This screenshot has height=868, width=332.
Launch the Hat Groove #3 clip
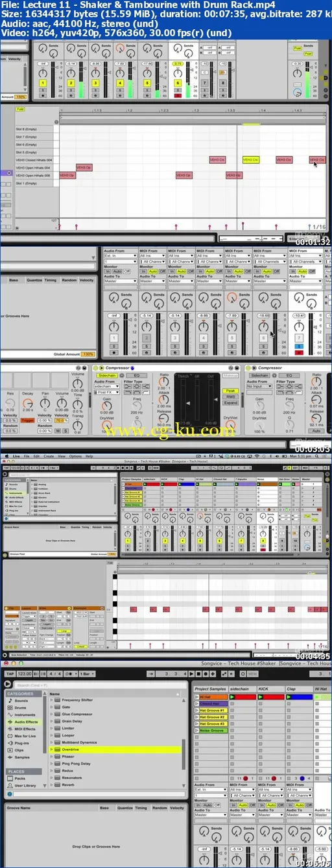click(x=196, y=724)
